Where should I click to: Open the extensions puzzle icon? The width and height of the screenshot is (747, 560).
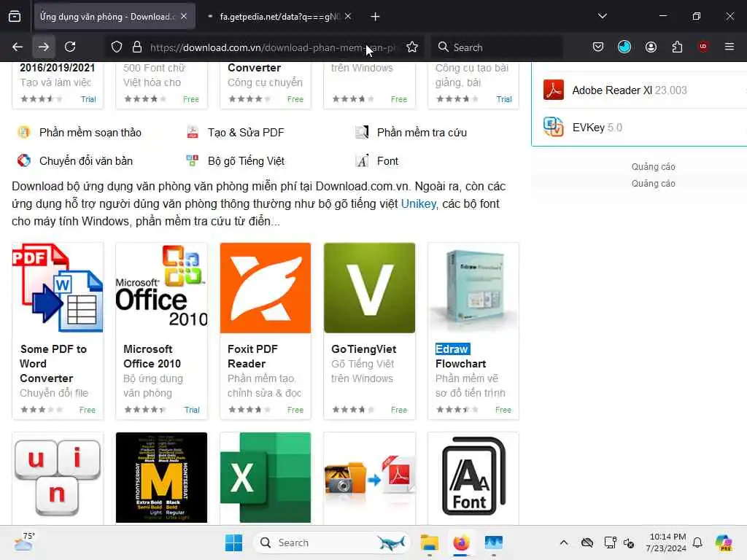click(677, 47)
